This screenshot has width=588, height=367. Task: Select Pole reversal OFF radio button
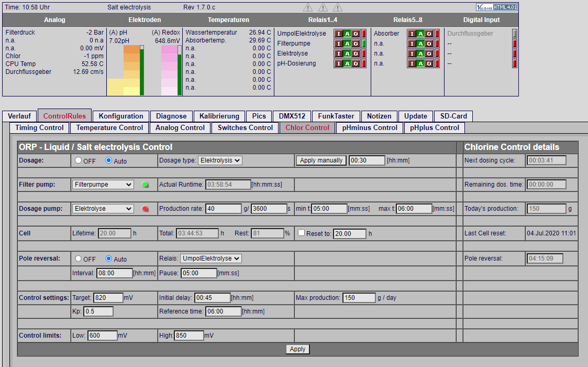tap(78, 258)
